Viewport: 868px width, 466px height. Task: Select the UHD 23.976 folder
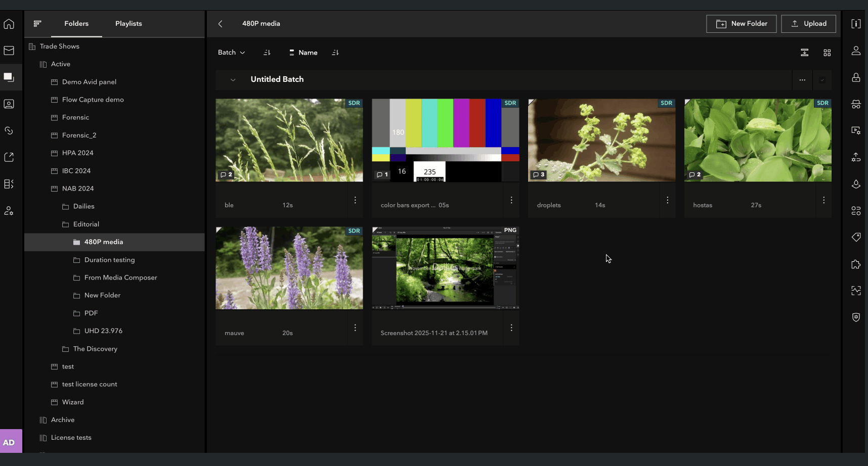click(x=103, y=331)
